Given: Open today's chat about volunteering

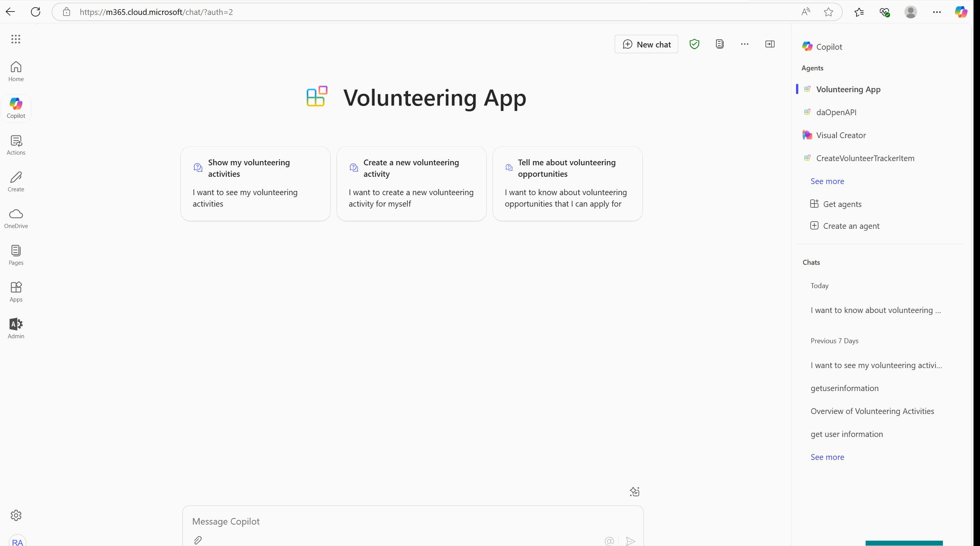Looking at the screenshot, I should pyautogui.click(x=876, y=310).
